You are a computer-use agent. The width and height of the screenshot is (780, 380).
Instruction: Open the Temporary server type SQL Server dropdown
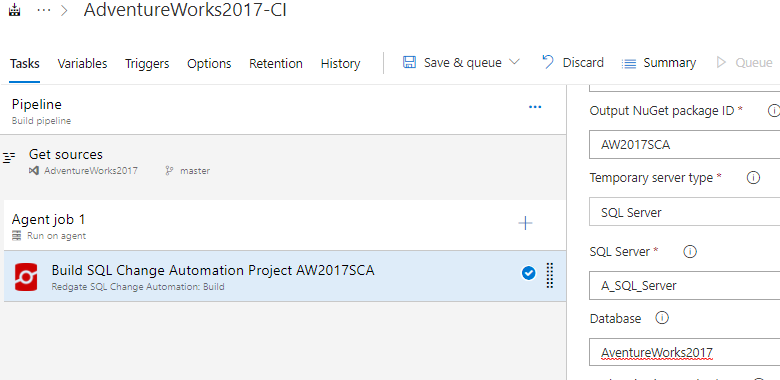(x=684, y=212)
